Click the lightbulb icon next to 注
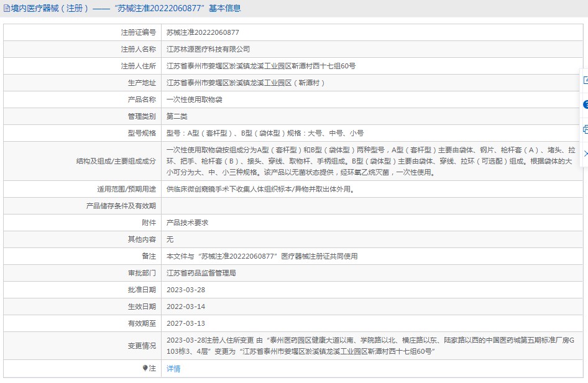Screen dimensions: 588x383 (x=145, y=368)
